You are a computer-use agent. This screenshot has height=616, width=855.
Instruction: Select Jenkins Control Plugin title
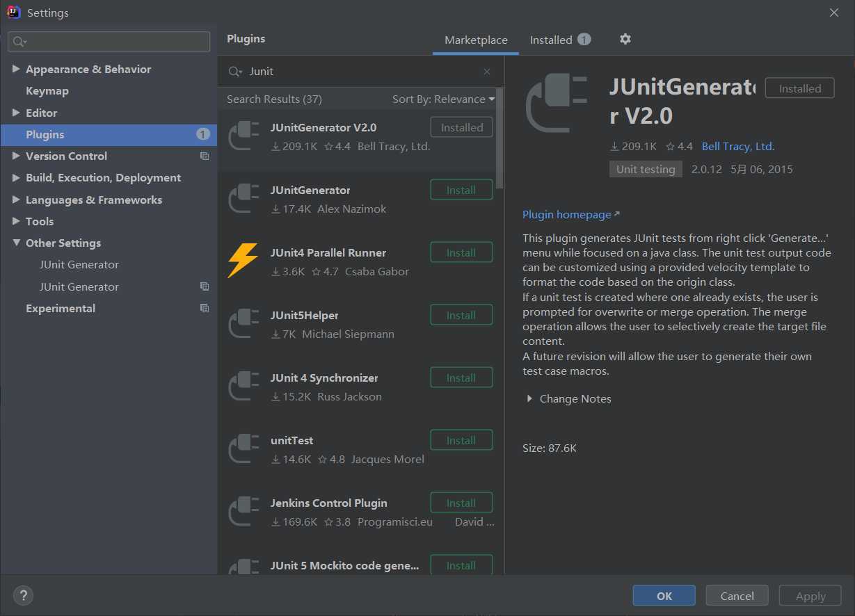(329, 503)
